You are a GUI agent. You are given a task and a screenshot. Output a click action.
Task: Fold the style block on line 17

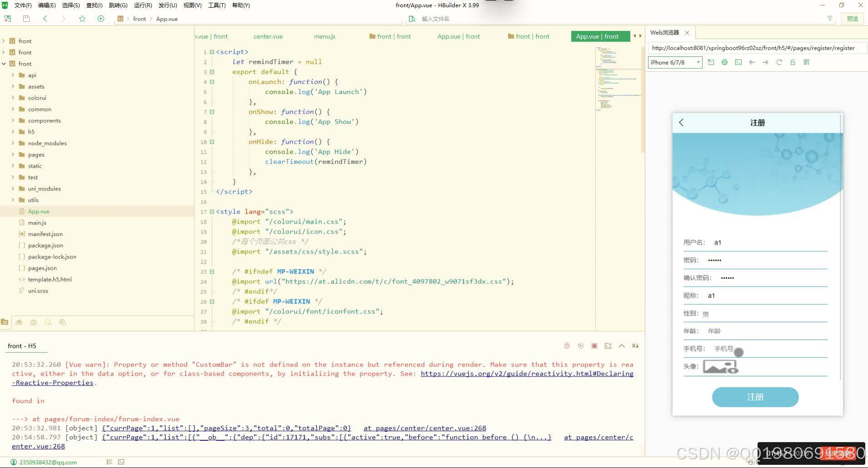(x=212, y=212)
